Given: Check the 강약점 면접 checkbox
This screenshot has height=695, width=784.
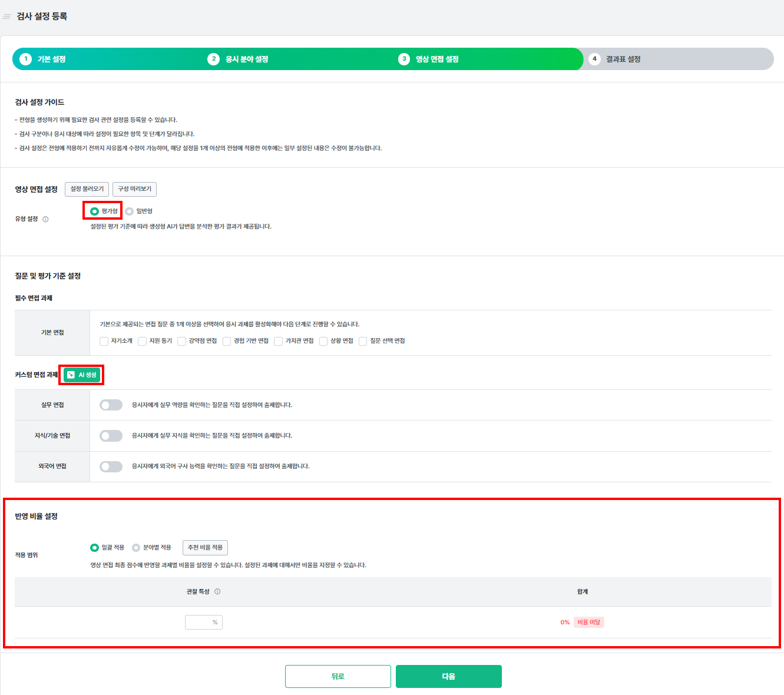Looking at the screenshot, I should [181, 341].
